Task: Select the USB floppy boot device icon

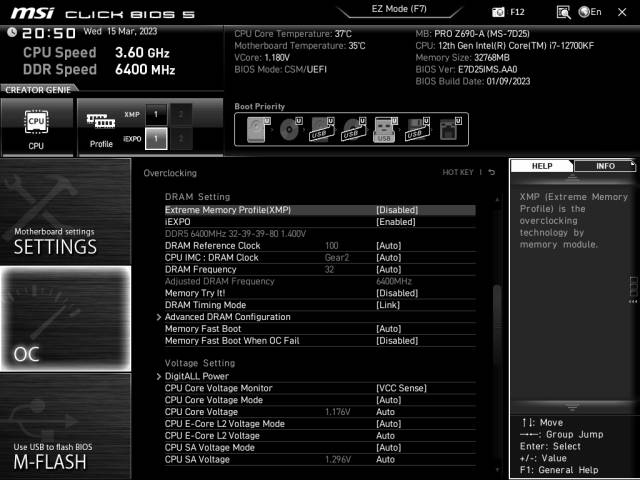Action: 417,129
